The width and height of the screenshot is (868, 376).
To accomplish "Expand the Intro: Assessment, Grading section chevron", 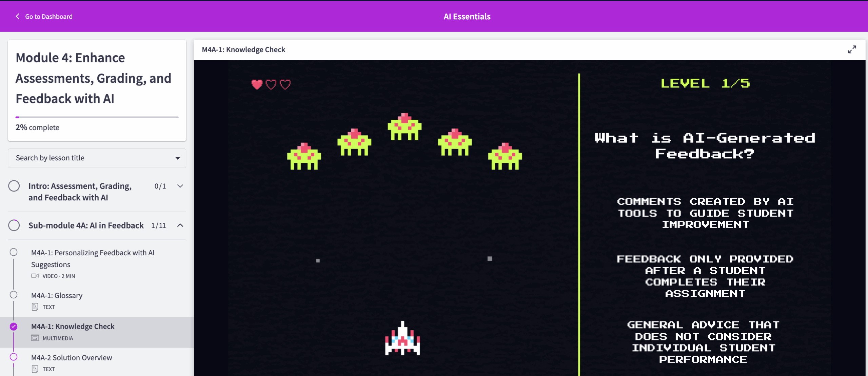I will pos(180,186).
